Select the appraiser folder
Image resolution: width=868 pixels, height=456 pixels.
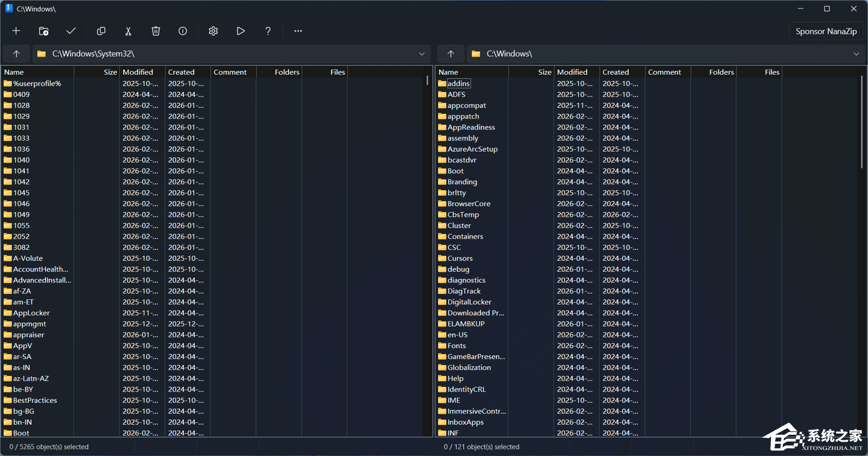(x=28, y=334)
